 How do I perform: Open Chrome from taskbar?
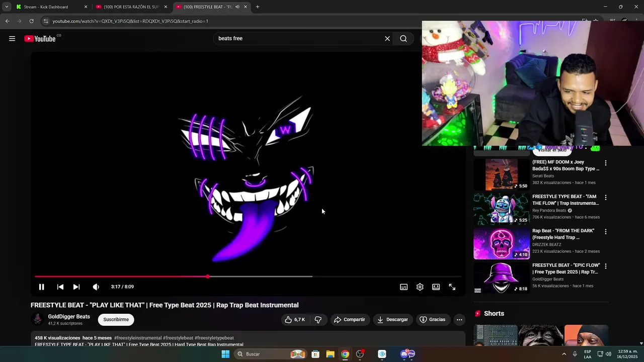tap(345, 354)
